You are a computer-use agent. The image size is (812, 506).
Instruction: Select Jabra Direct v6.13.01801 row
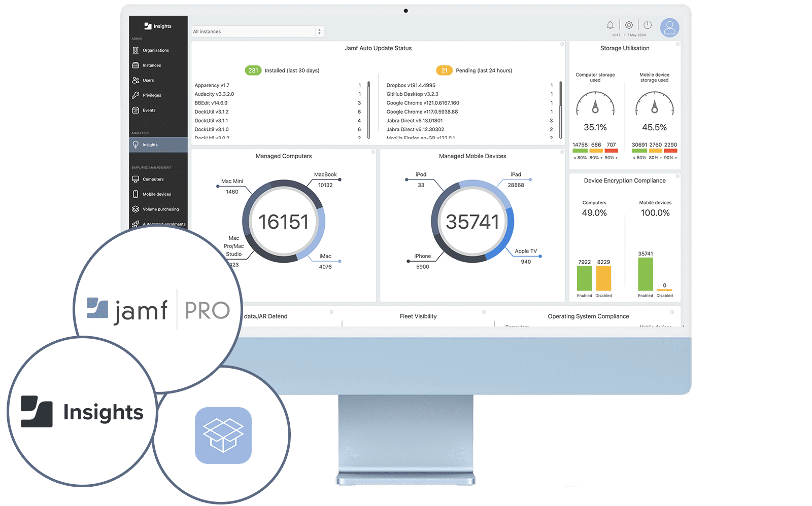coord(469,121)
